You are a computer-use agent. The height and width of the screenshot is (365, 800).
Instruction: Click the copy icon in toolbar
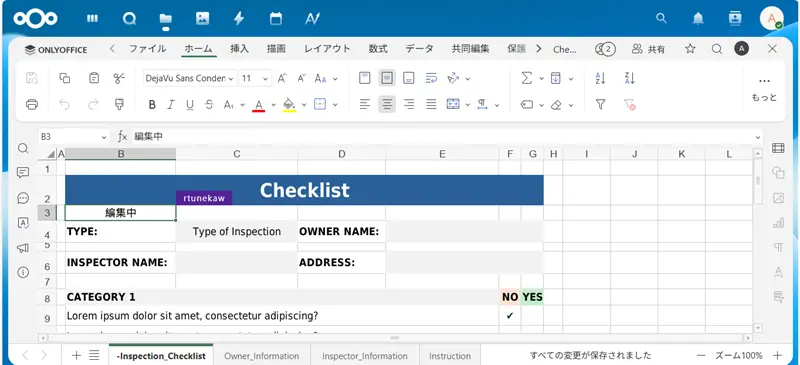64,78
